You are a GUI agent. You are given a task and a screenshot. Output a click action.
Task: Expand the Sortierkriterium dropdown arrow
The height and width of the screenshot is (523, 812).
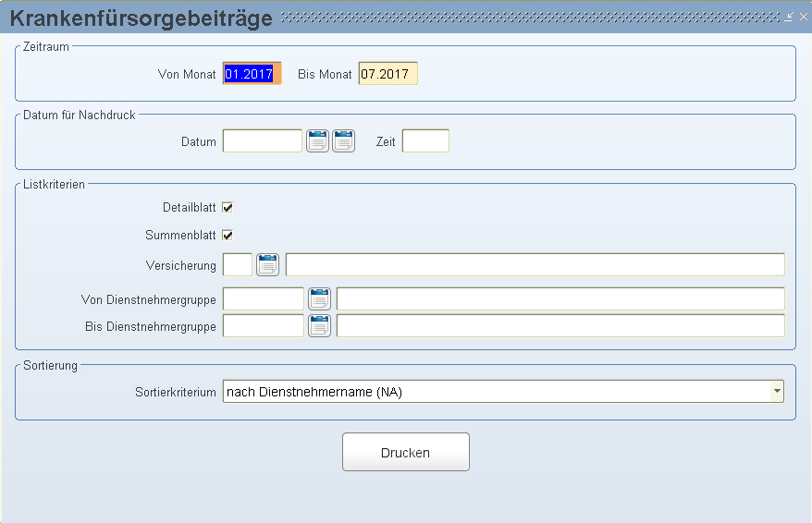click(777, 391)
